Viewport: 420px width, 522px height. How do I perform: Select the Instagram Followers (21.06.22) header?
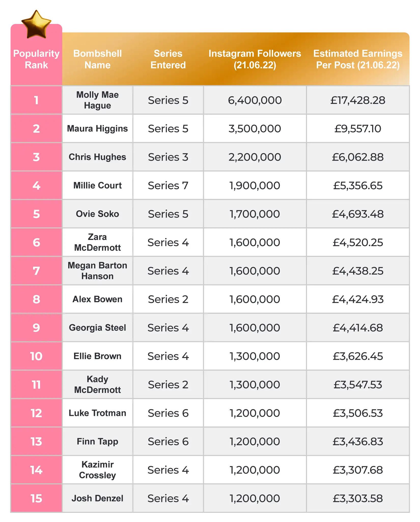[255, 59]
